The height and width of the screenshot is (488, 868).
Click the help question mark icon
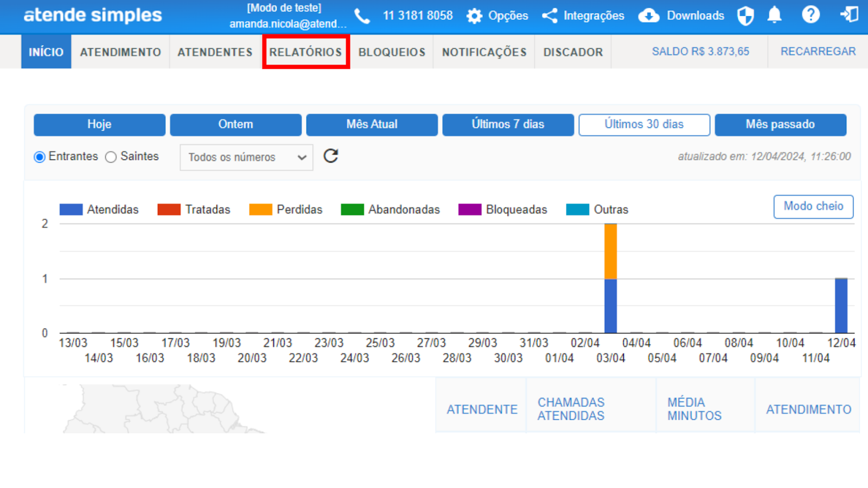click(x=810, y=15)
